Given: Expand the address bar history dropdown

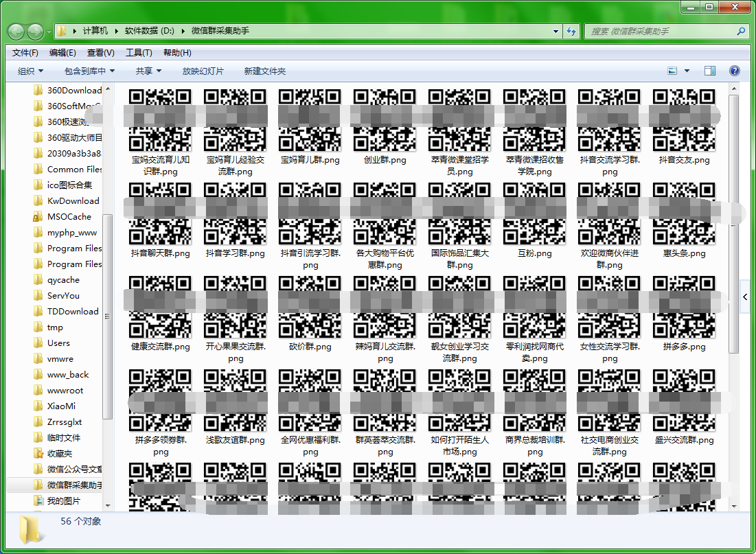Looking at the screenshot, I should [556, 32].
